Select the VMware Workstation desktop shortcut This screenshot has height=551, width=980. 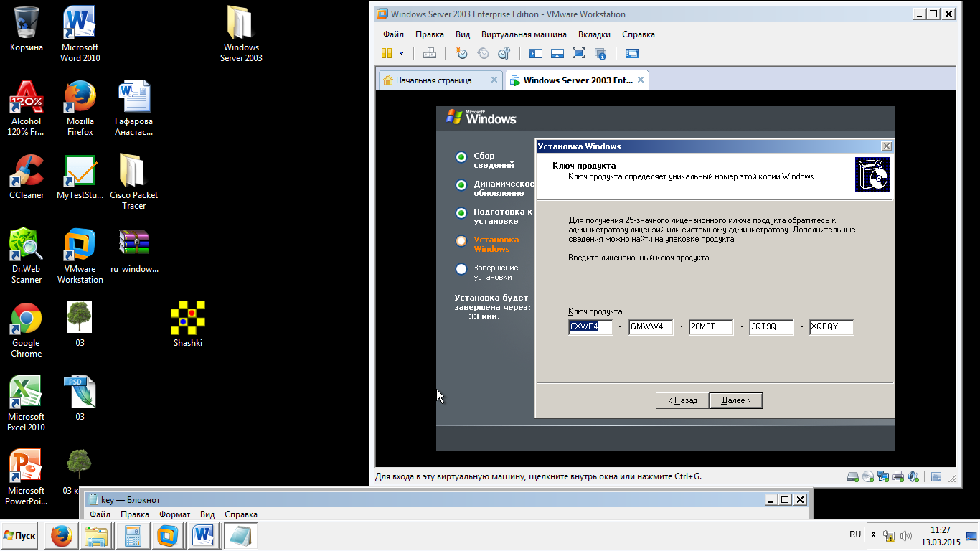coord(80,255)
